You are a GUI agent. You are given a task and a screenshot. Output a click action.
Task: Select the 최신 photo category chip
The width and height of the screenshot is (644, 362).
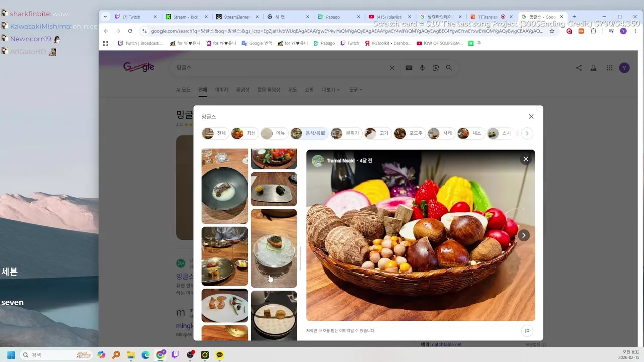click(x=245, y=133)
